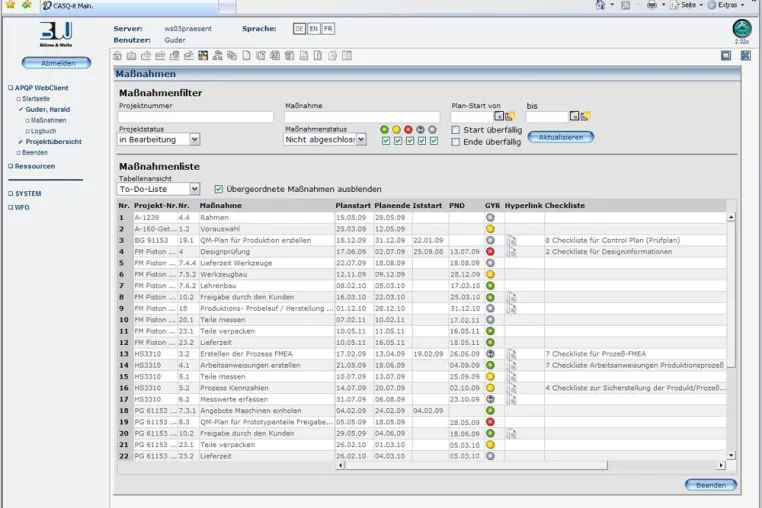The image size is (762, 508).
Task: Expand the Ressourcen tree node
Action: [x=11, y=166]
